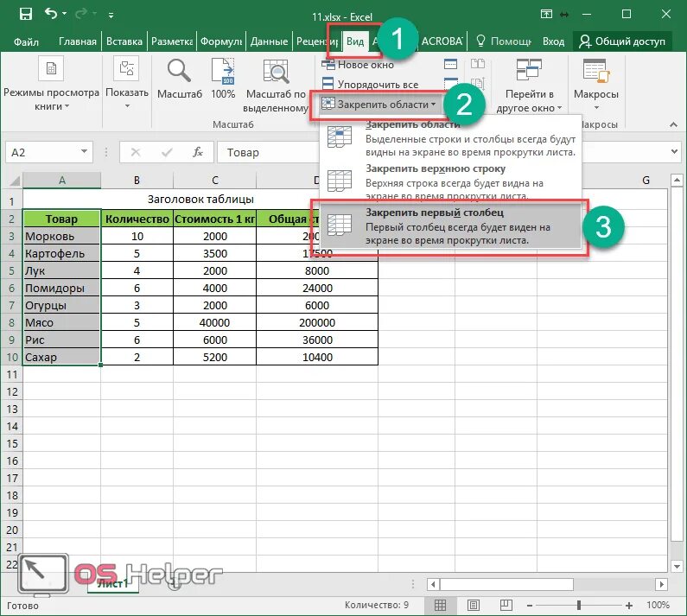This screenshot has width=687, height=616.
Task: Click Перейти в другое окно icon
Action: click(x=529, y=69)
